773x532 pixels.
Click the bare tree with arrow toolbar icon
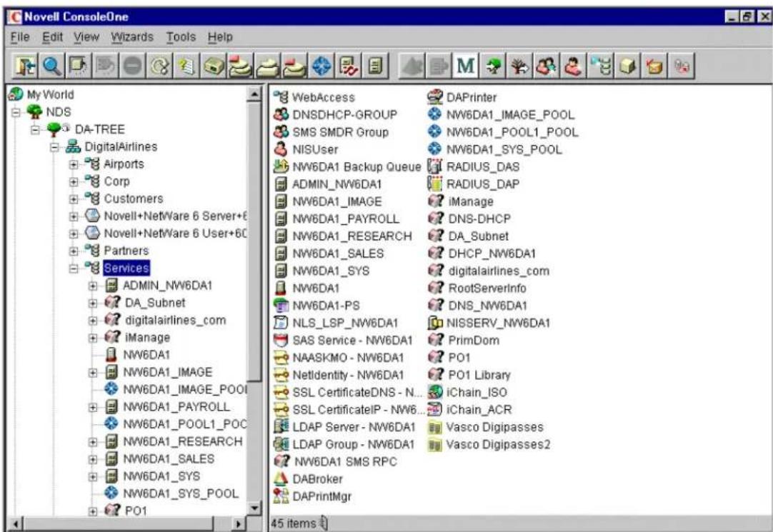point(519,66)
